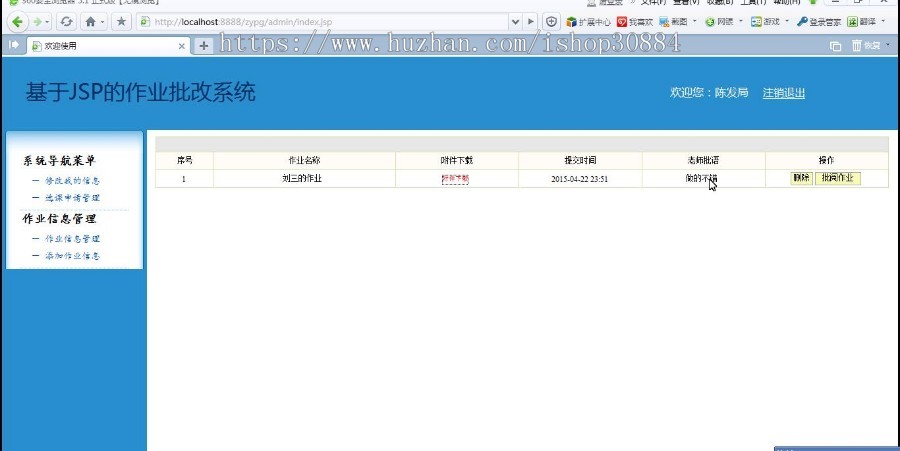Expand the 网银 dropdown arrow
Screen dimensions: 900x451
[740, 22]
